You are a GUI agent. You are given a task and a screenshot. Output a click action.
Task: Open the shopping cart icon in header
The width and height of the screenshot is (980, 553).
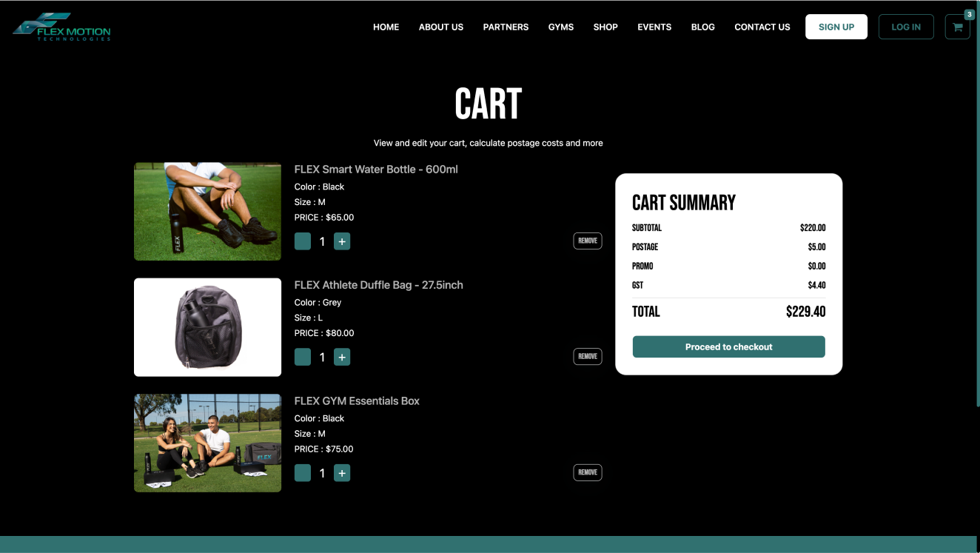pyautogui.click(x=957, y=27)
